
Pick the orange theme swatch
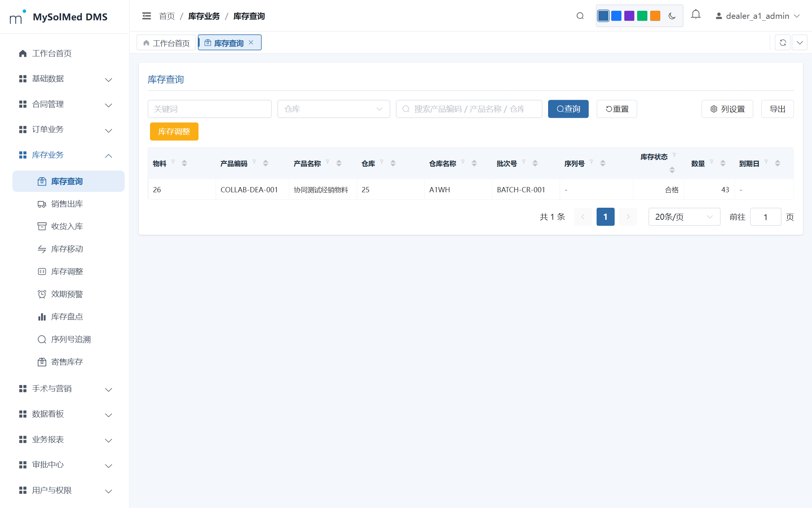(655, 16)
